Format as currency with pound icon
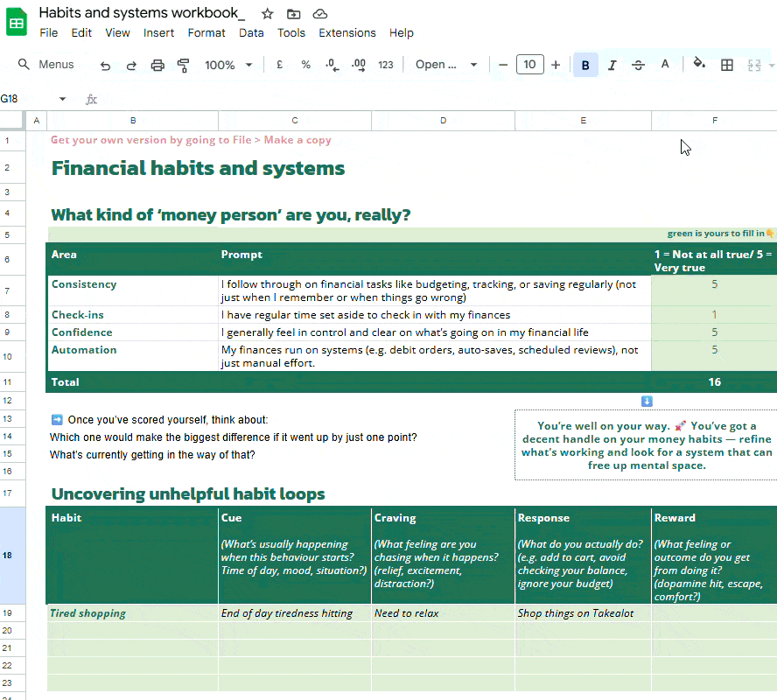777x700 pixels. [279, 65]
